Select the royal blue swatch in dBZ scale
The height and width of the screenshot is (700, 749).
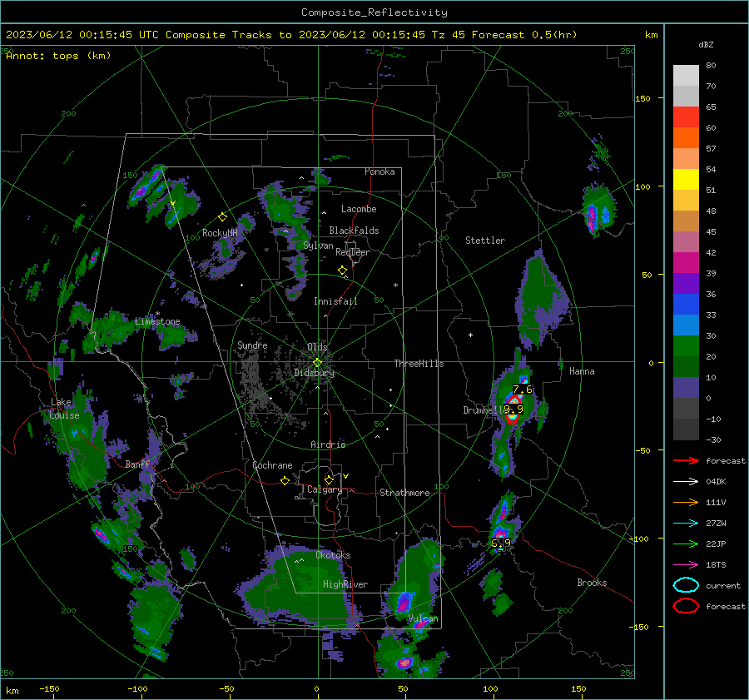(x=686, y=305)
